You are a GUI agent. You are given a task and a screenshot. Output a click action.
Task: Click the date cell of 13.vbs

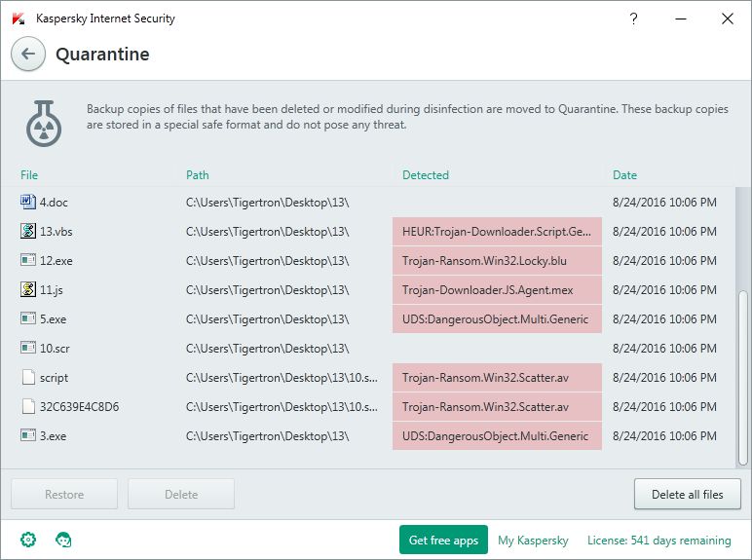(x=664, y=232)
